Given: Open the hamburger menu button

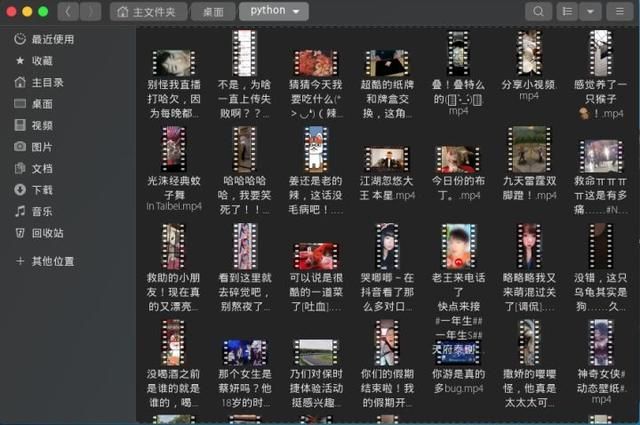Looking at the screenshot, I should pos(619,11).
